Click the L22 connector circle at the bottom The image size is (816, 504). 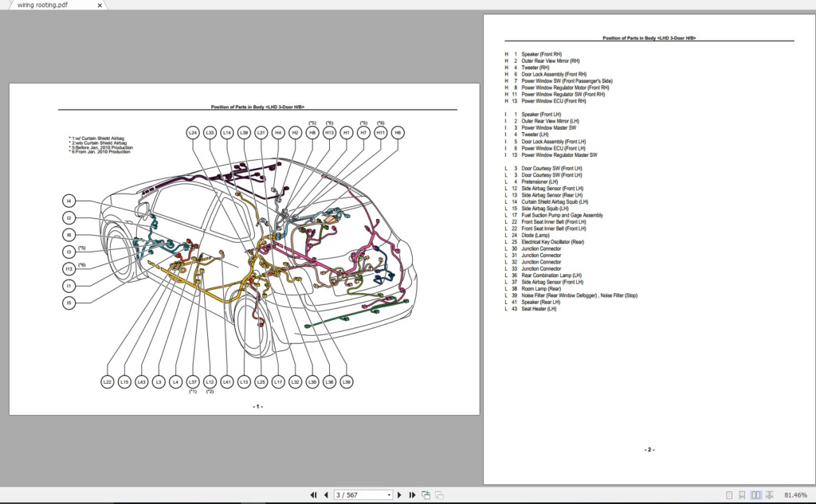click(x=108, y=381)
